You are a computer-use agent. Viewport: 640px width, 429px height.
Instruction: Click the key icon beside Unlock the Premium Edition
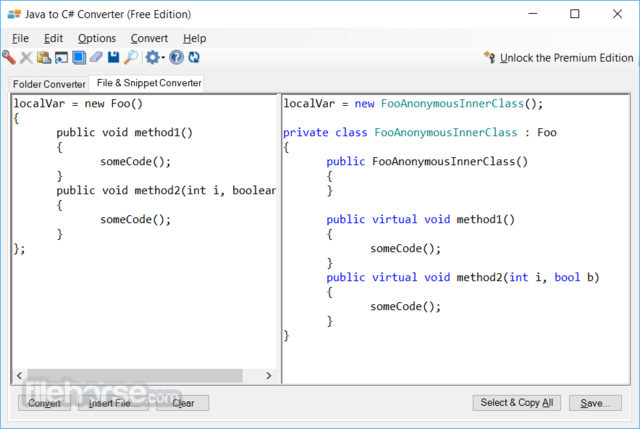tap(490, 57)
